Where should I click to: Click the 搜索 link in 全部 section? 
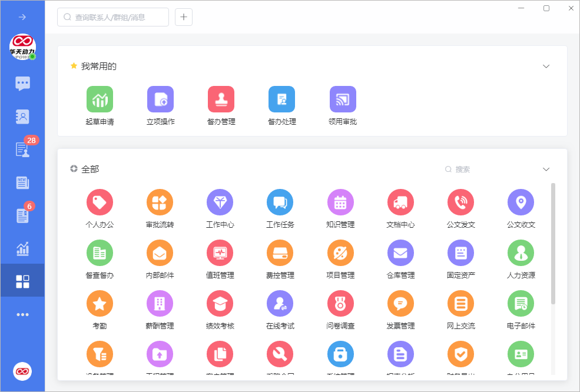(458, 169)
